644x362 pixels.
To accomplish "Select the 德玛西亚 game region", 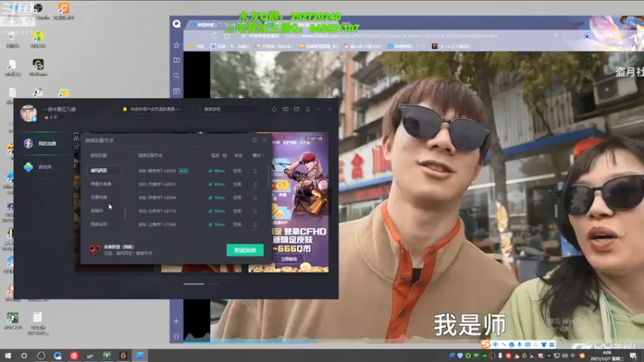I will click(x=104, y=171).
